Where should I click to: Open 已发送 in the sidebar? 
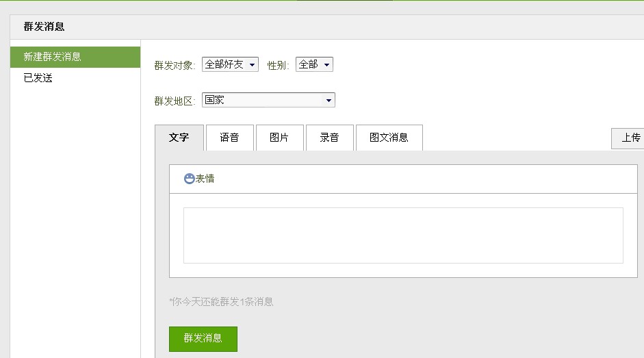[x=38, y=78]
